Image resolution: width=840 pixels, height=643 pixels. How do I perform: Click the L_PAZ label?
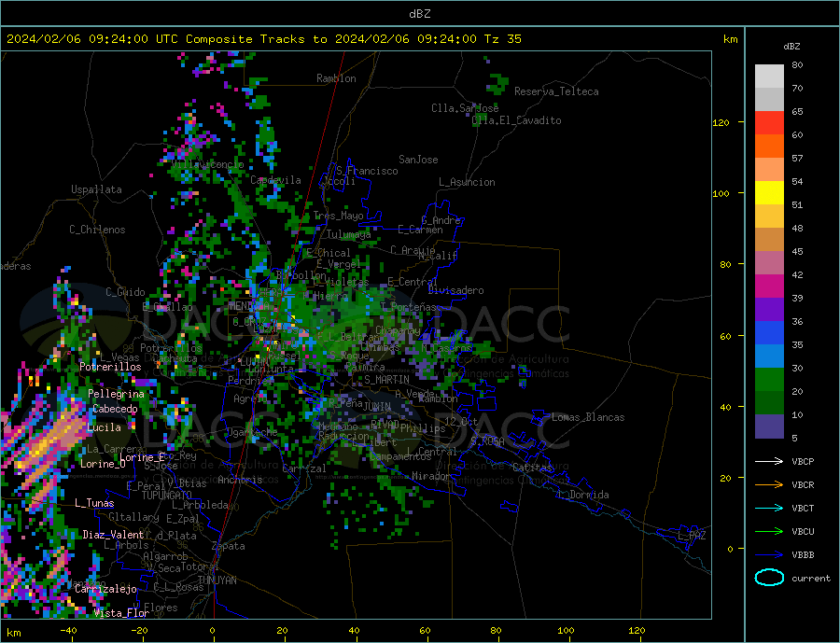693,536
